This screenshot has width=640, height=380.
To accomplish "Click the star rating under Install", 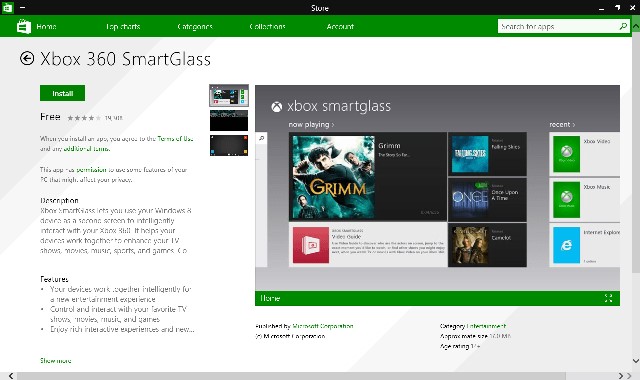I will click(x=84, y=118).
